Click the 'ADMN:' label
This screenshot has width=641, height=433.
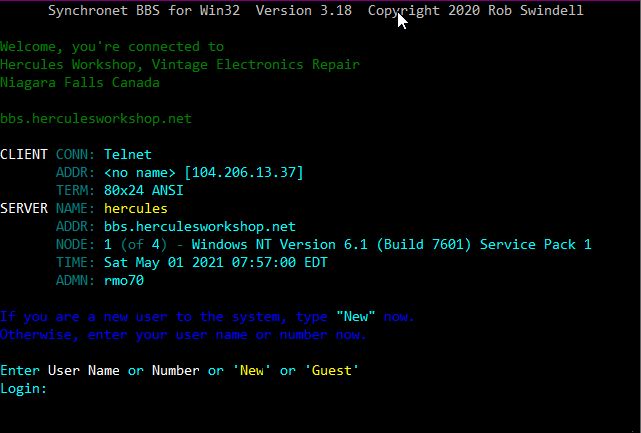75,280
